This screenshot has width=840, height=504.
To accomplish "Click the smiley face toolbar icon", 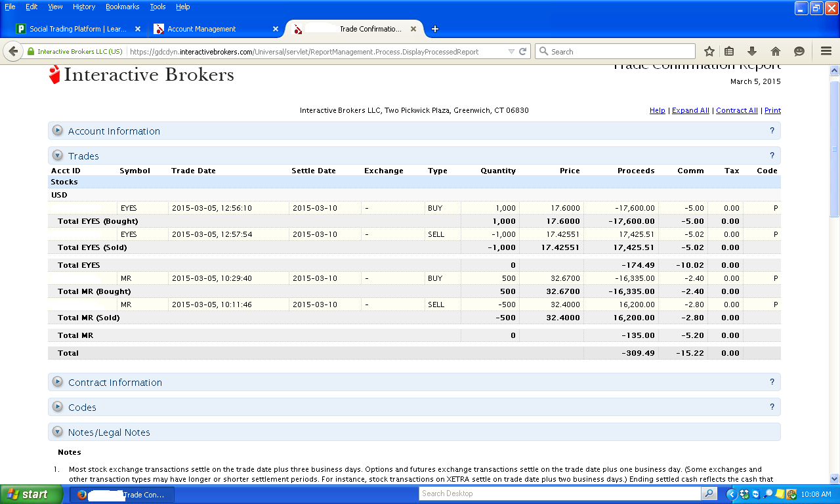I will tap(799, 51).
